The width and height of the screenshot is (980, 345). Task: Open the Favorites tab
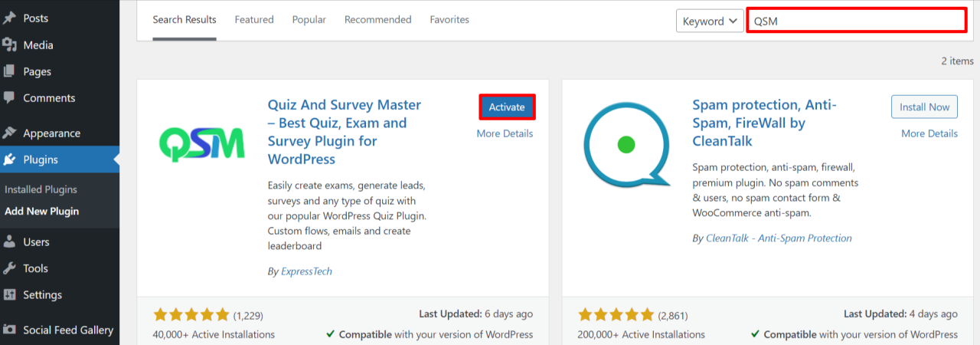click(449, 19)
